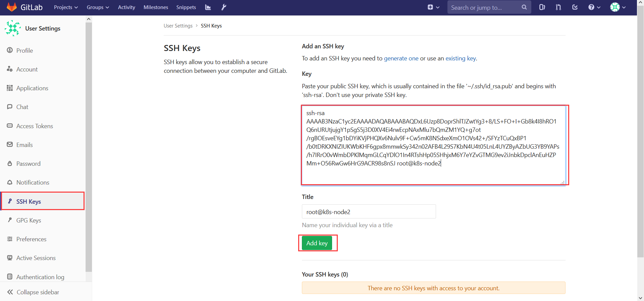Click the Preferences sliders icon
Screen dimensions: 644x301
point(10,239)
